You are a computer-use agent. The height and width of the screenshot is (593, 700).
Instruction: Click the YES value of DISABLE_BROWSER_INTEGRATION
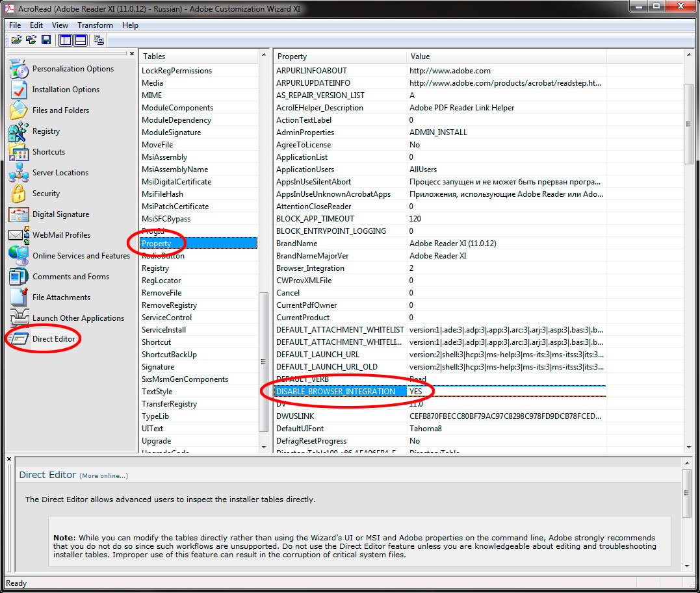click(415, 392)
